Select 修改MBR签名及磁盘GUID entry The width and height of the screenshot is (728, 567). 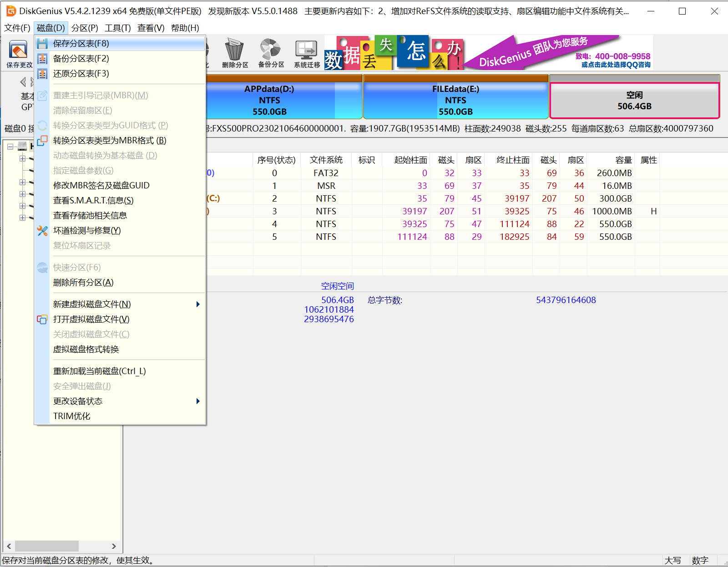tap(120, 186)
